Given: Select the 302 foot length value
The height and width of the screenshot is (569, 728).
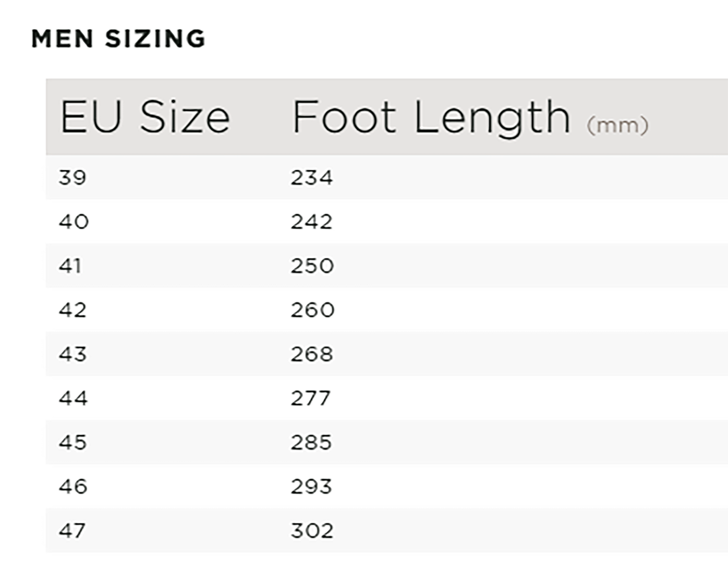Looking at the screenshot, I should (x=312, y=531).
